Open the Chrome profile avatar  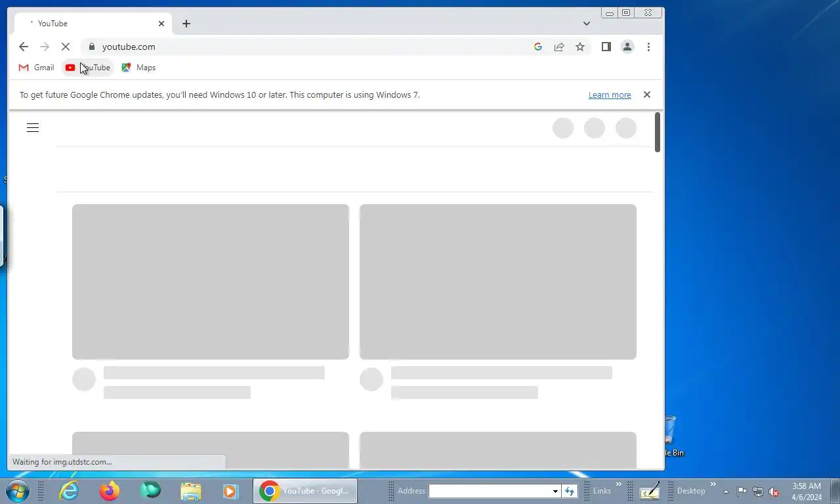coord(627,47)
